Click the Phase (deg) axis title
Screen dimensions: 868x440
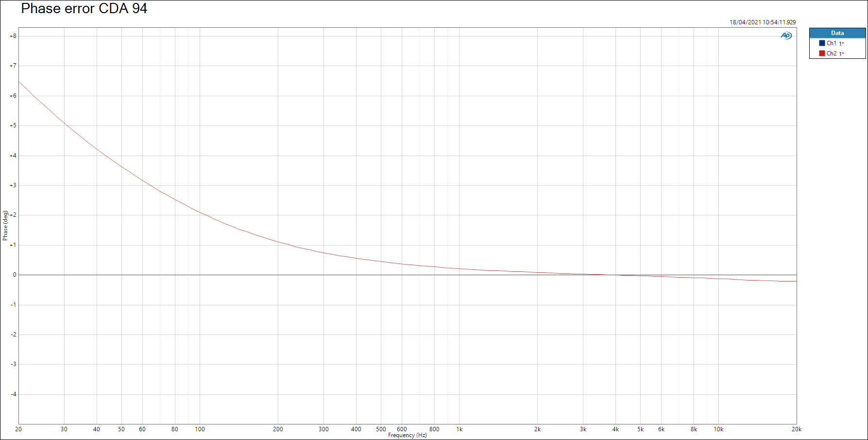pos(5,226)
